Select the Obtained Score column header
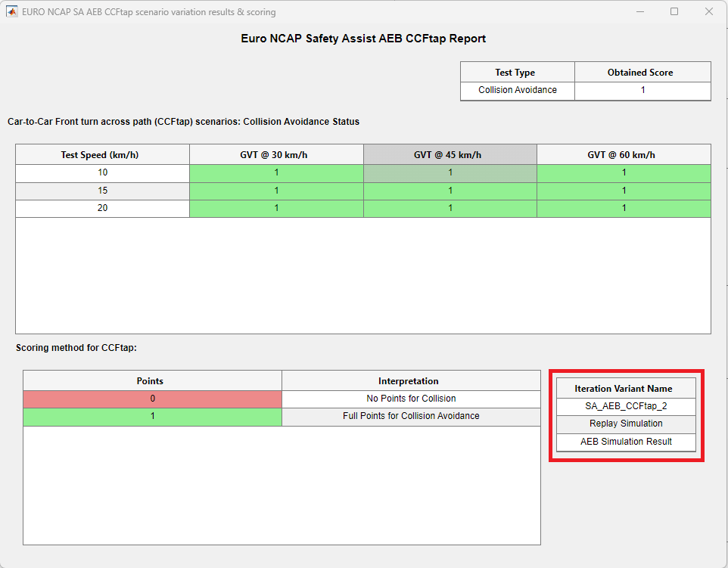Viewport: 728px width, 568px height. [642, 73]
